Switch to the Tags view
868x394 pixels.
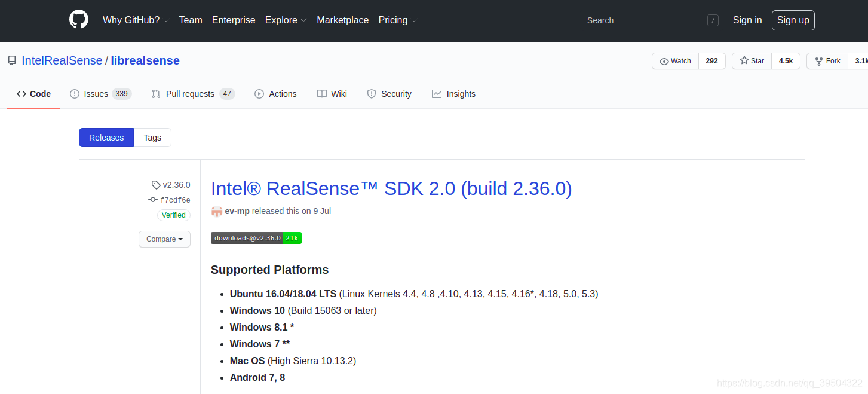(152, 138)
